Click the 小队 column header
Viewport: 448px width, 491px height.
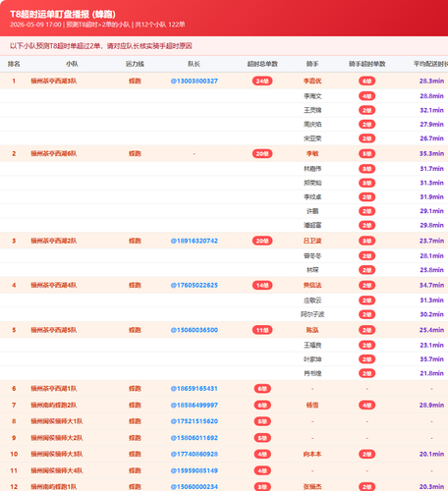pyautogui.click(x=72, y=64)
